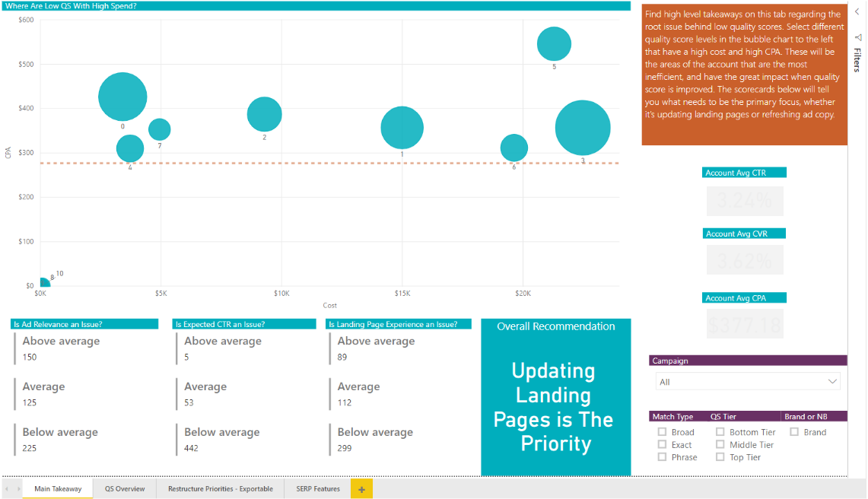Toggle the Brand checkbox filter
868x499 pixels.
[x=794, y=432]
